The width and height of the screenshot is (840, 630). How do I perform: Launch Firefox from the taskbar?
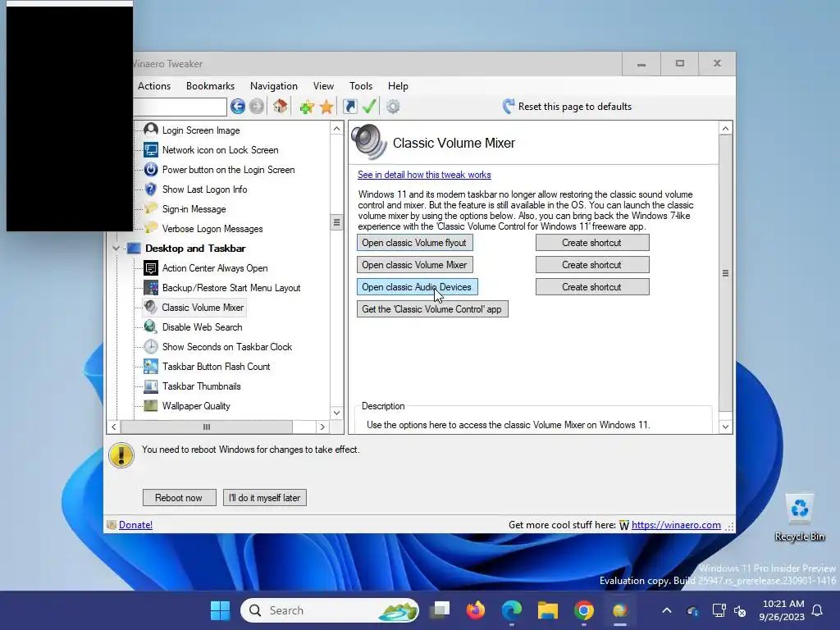click(x=475, y=610)
